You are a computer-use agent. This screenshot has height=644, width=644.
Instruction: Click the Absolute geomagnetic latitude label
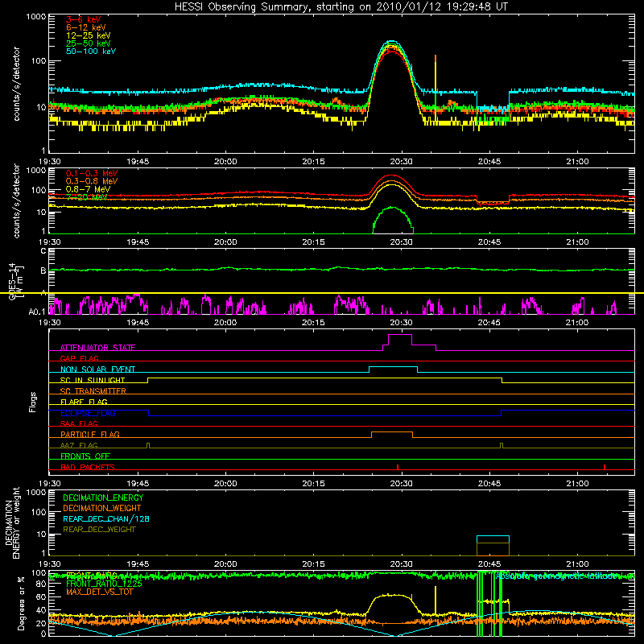pos(556,576)
